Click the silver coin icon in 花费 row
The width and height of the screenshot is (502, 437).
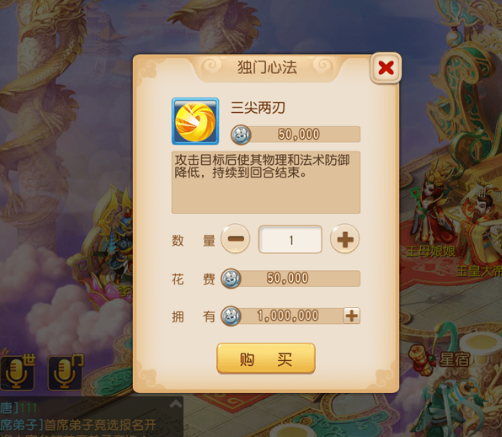[x=231, y=278]
